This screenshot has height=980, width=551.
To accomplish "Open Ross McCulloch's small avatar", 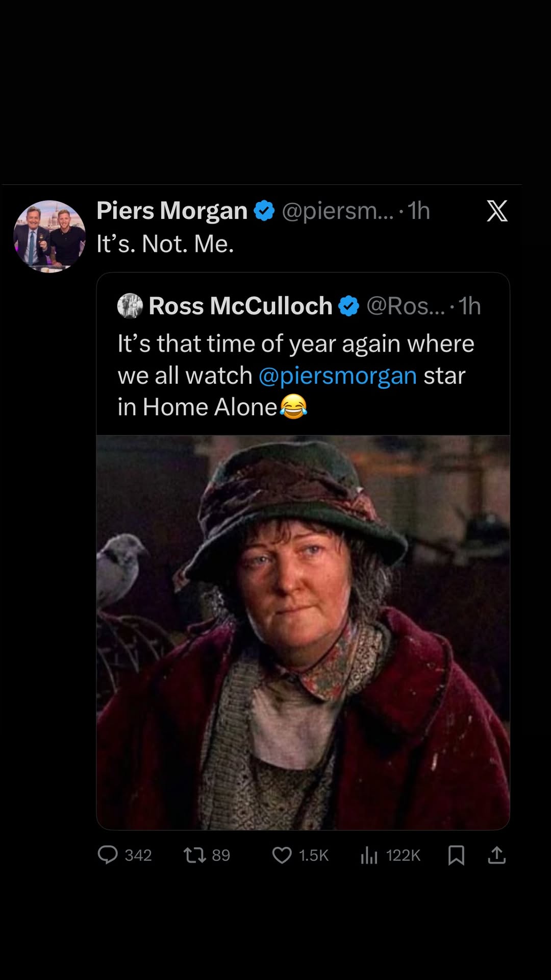I will tap(130, 306).
